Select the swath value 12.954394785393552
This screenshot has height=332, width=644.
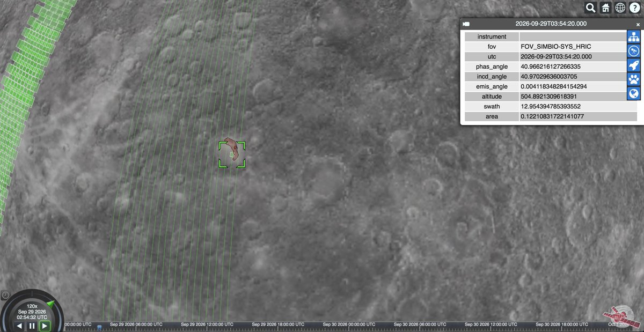[x=578, y=106]
